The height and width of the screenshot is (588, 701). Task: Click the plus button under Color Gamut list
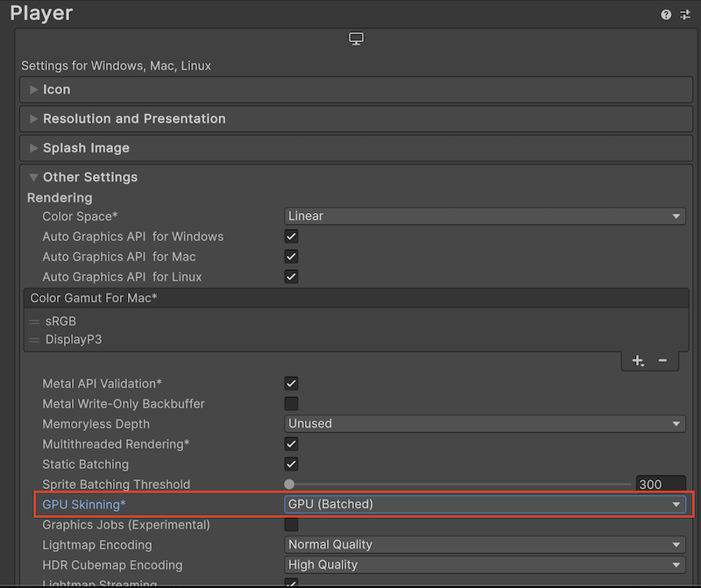coord(638,361)
